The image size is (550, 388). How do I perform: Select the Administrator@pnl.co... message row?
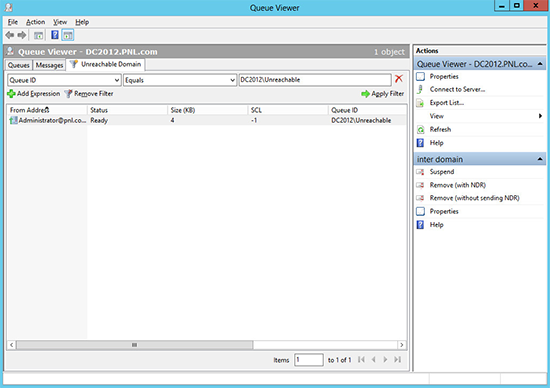click(x=207, y=120)
